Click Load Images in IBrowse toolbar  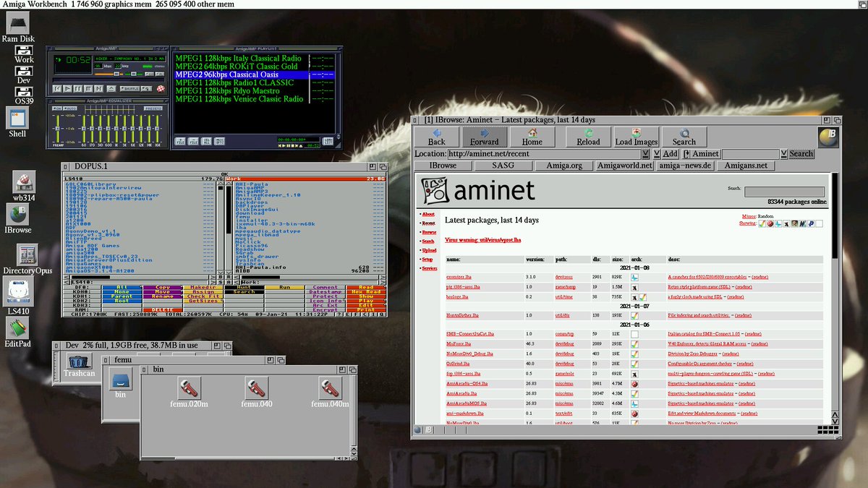click(636, 137)
